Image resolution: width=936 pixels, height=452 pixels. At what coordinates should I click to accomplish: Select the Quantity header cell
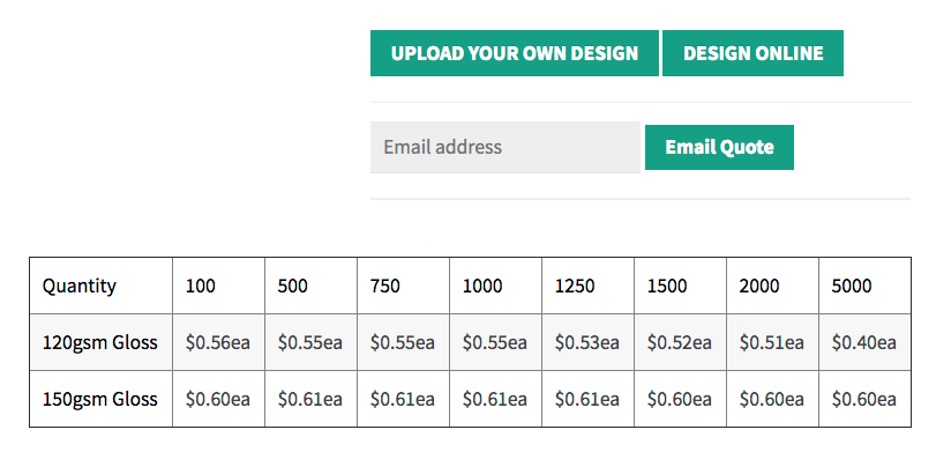click(79, 286)
